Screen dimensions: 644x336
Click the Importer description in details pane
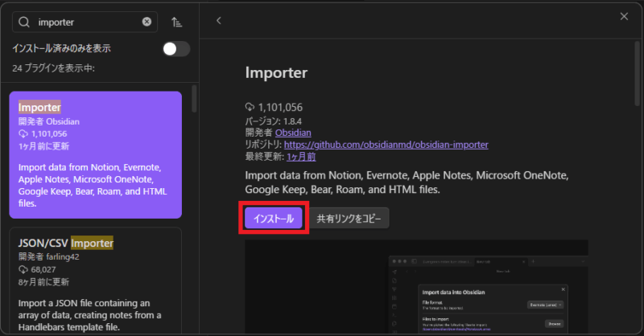point(407,182)
